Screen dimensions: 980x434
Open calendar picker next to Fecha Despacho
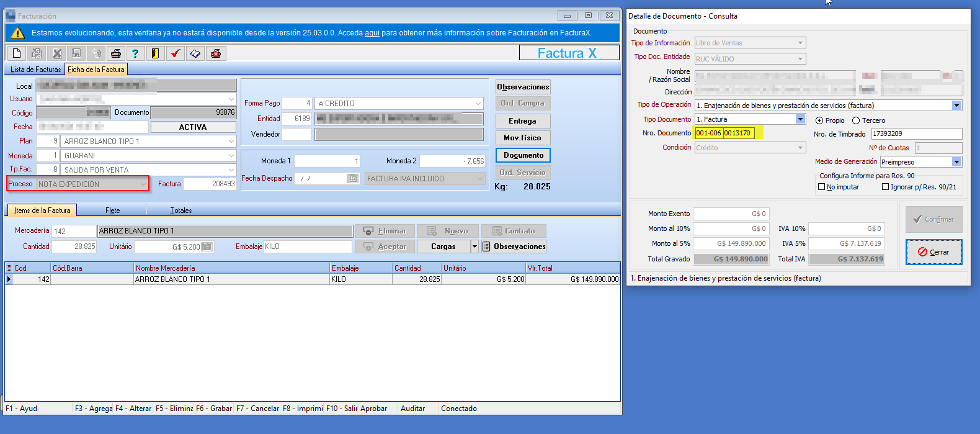pos(352,179)
